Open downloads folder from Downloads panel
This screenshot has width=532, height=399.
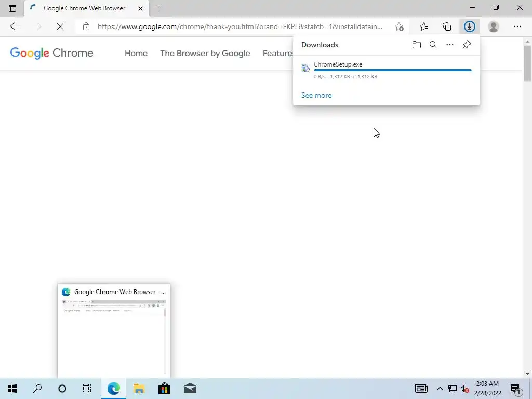417,45
